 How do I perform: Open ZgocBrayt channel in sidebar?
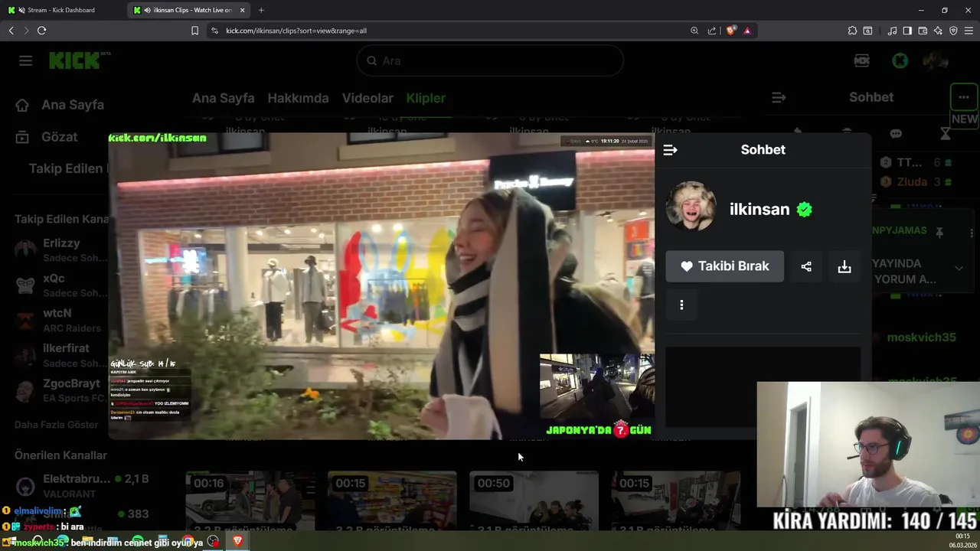coord(61,390)
